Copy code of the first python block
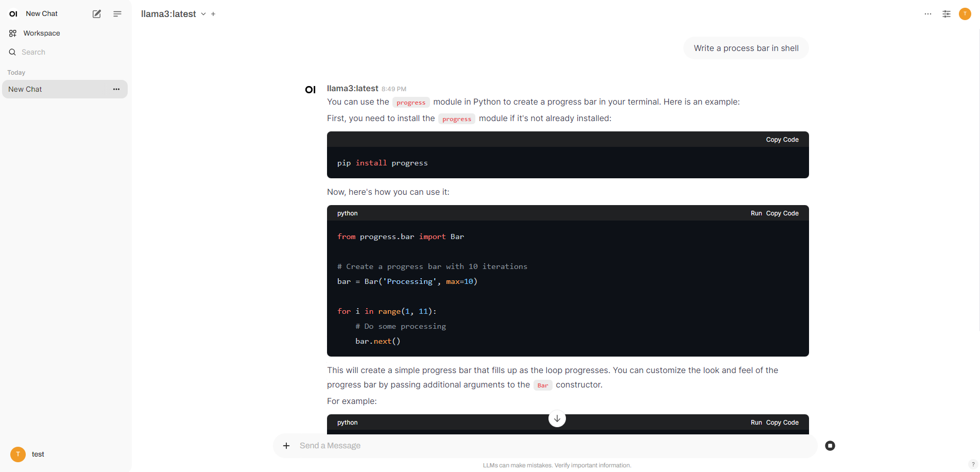Screen dimensions: 980x472 pyautogui.click(x=782, y=213)
